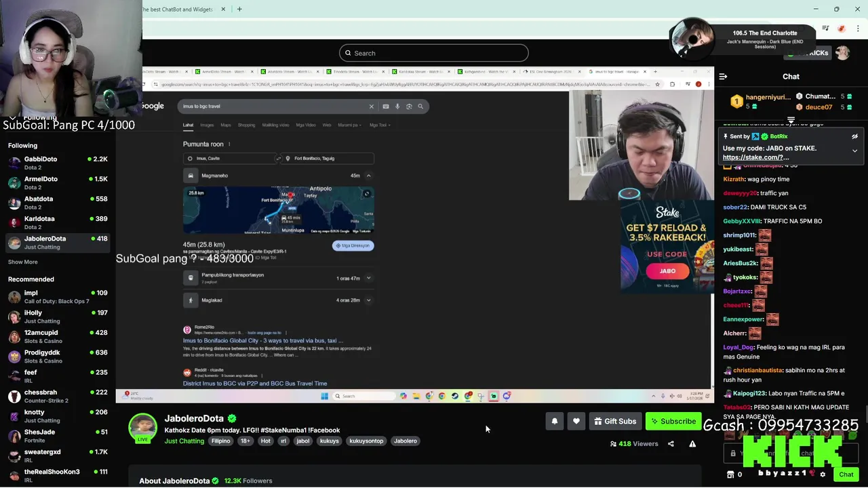Expand the Maglakad walking option chevron
868x488 pixels.
tap(368, 300)
